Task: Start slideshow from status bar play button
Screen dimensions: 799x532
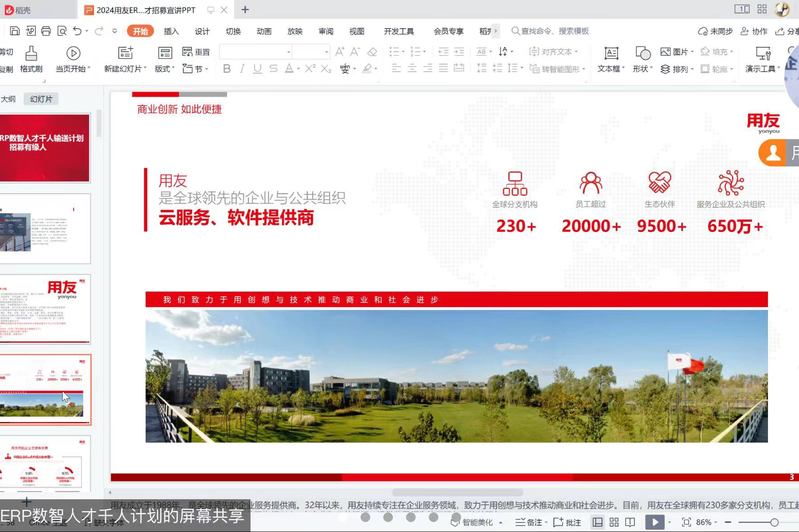Action: click(x=654, y=522)
